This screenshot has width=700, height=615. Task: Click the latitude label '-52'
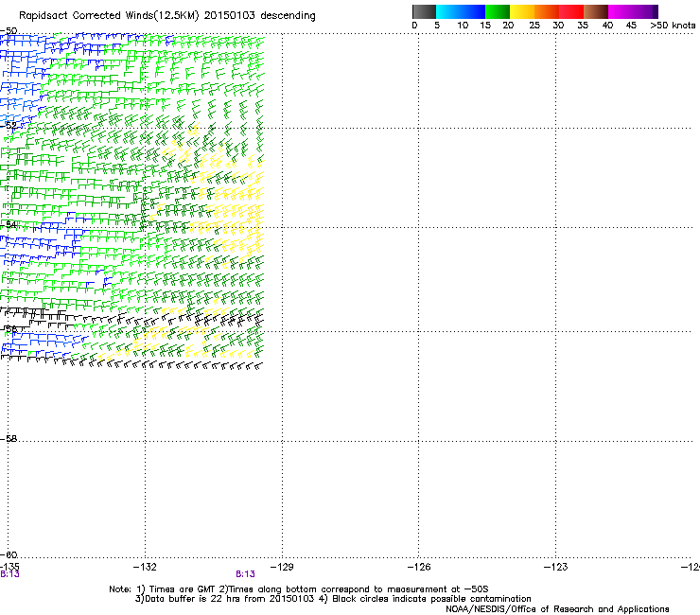[x=9, y=126]
